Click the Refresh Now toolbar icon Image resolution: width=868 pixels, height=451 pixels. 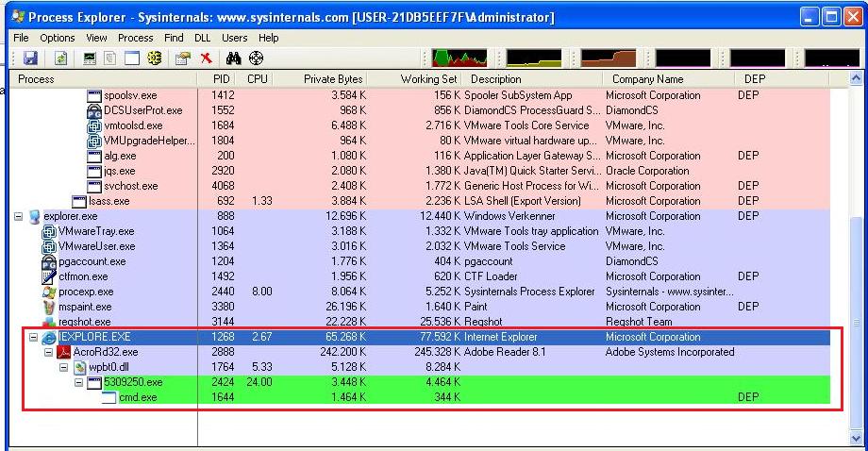point(60,58)
